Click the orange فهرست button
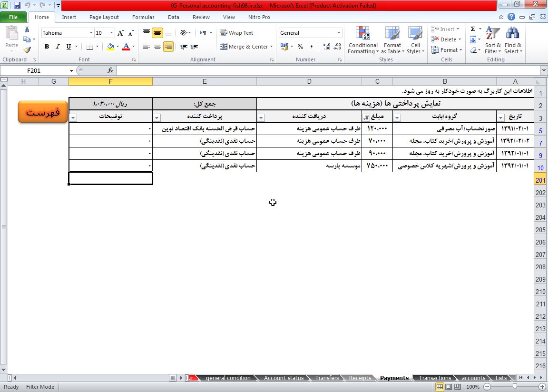This screenshot has width=548, height=392. (43, 112)
